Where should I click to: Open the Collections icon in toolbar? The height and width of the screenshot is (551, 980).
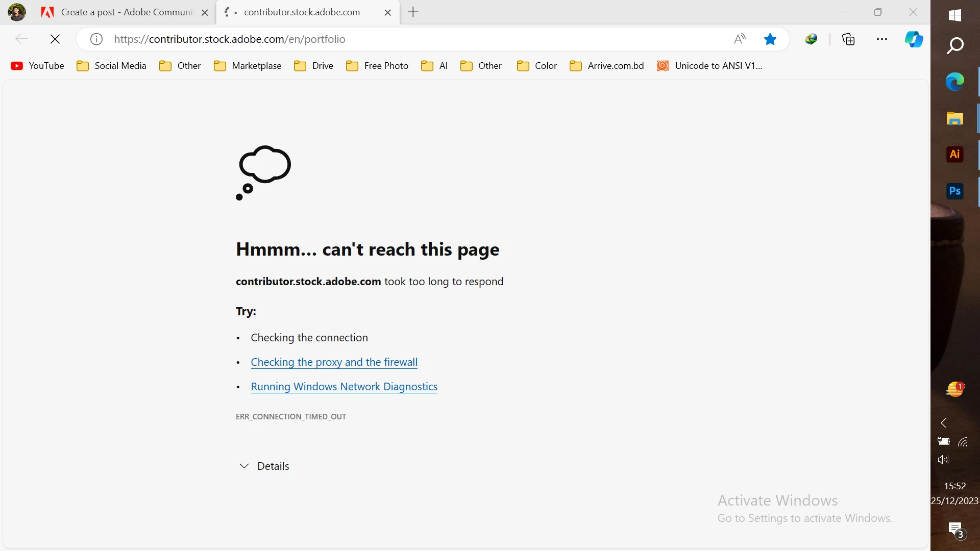pyautogui.click(x=848, y=39)
